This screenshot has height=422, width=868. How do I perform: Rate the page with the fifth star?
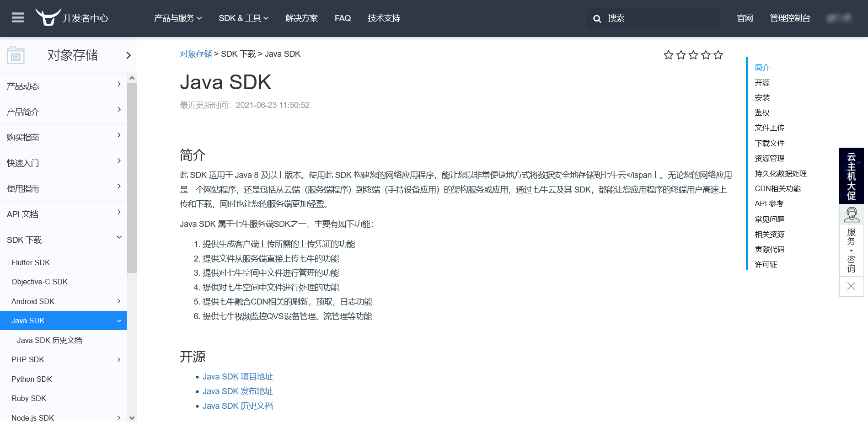pos(718,55)
